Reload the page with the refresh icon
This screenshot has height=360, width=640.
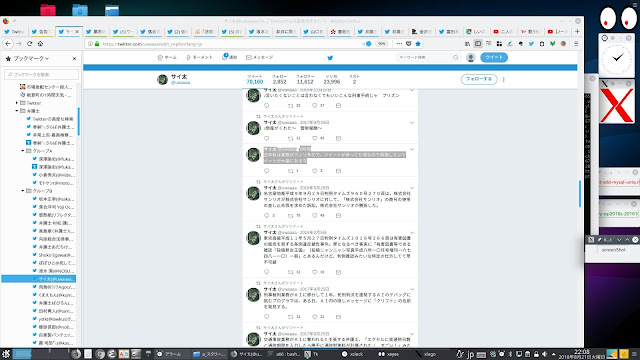click(x=29, y=44)
